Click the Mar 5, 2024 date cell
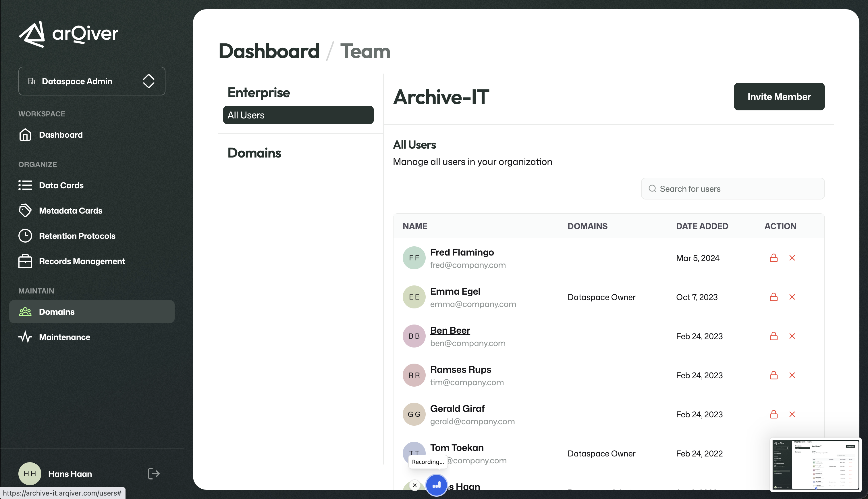 [x=698, y=258]
